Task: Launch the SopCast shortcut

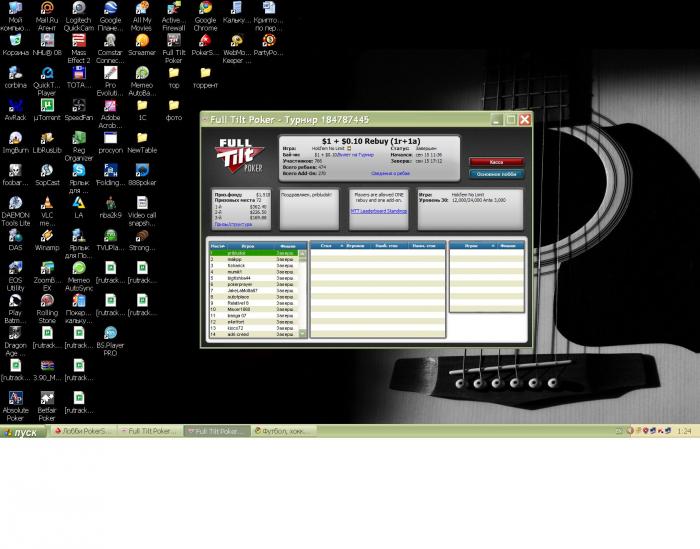Action: pos(47,175)
